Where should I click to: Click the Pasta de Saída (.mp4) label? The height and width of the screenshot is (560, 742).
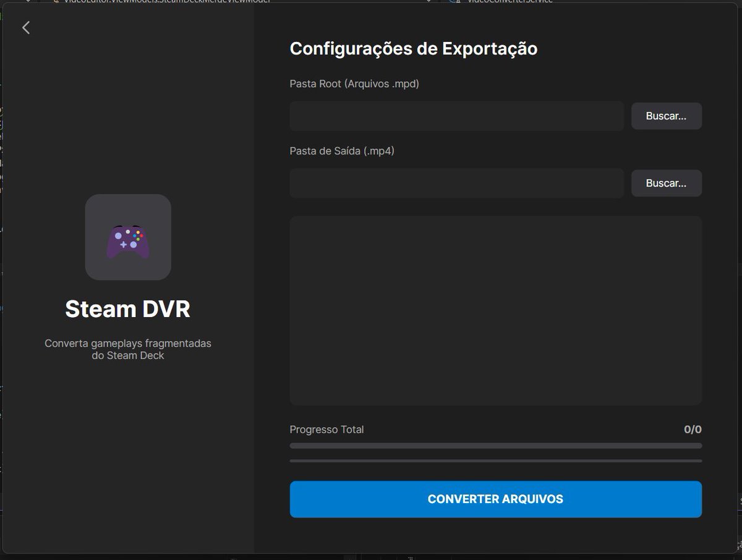click(342, 151)
